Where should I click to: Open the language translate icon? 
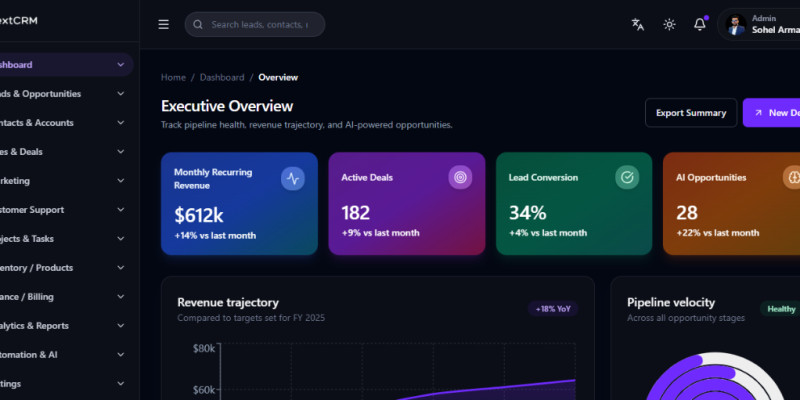(638, 25)
